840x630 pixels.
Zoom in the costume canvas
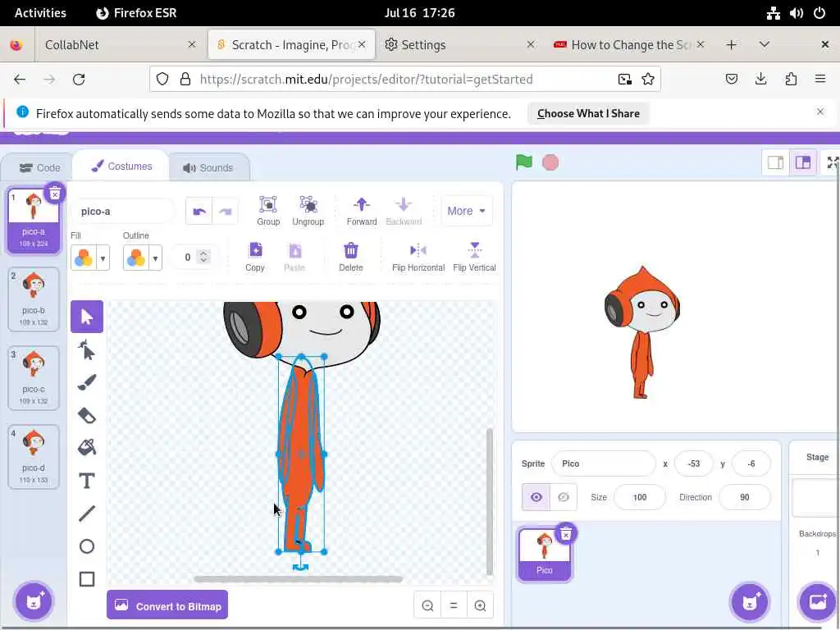[480, 605]
